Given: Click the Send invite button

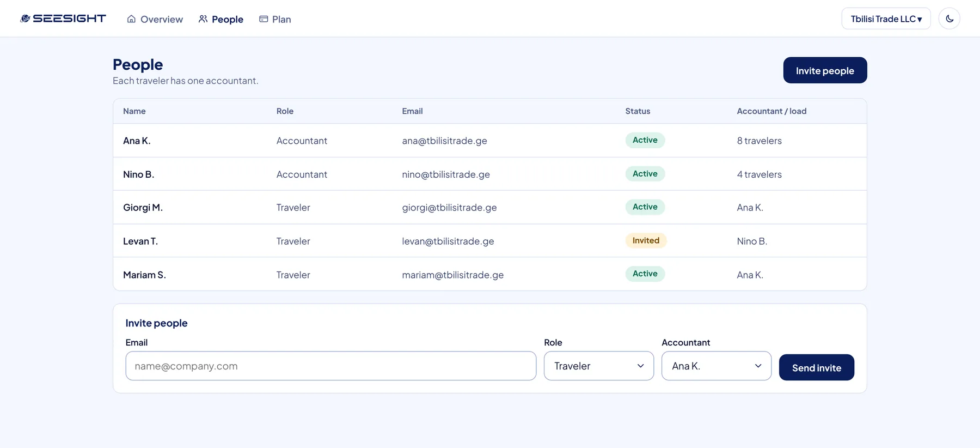Looking at the screenshot, I should tap(817, 367).
